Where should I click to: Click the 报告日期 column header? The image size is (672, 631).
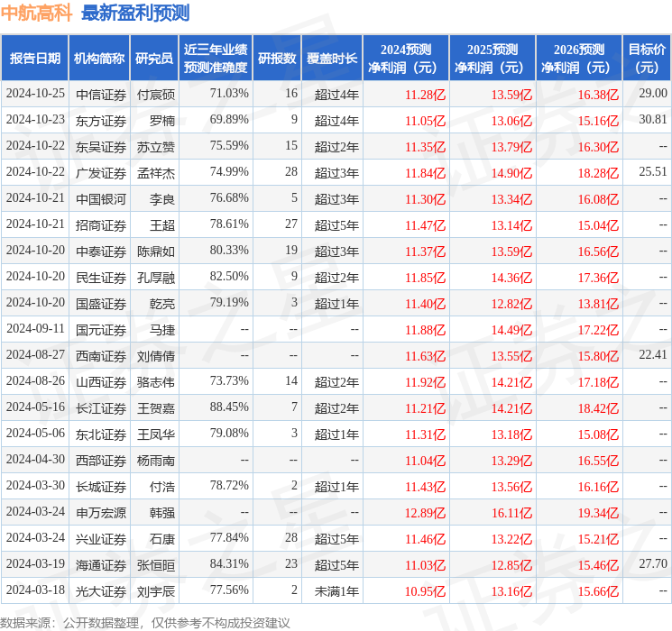(x=34, y=59)
